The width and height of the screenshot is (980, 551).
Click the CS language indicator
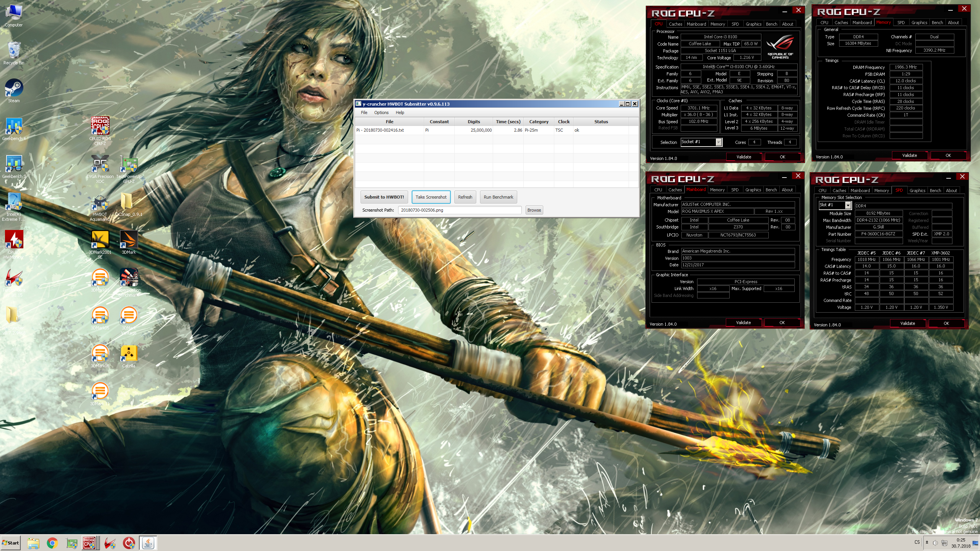917,542
